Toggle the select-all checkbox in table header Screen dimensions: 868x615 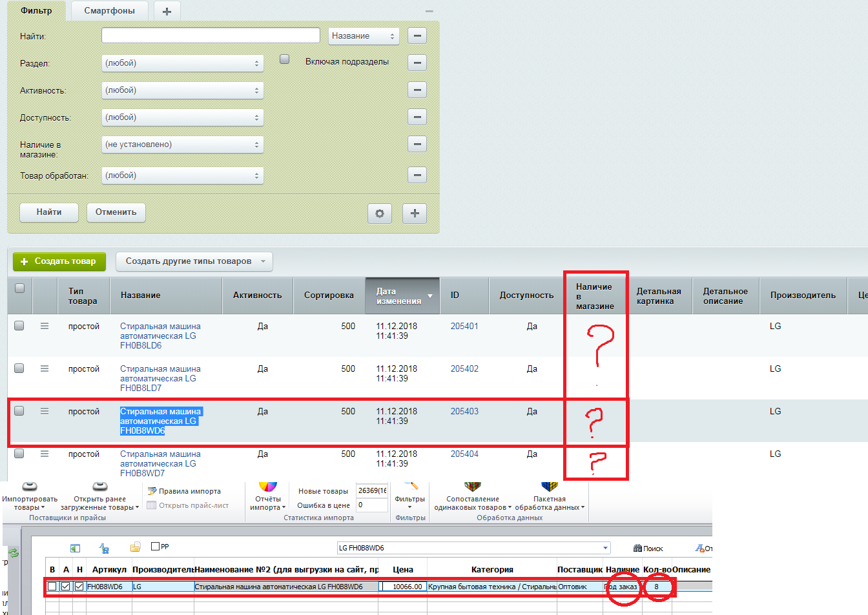(19, 288)
